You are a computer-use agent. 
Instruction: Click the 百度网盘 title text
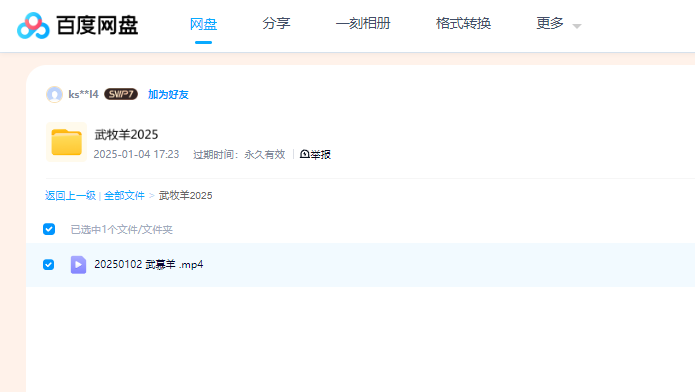coord(97,25)
